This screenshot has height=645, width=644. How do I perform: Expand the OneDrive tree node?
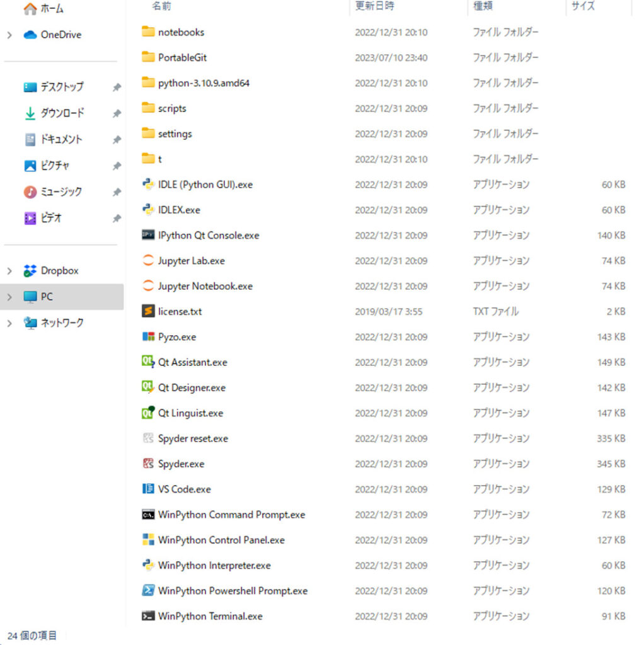9,35
